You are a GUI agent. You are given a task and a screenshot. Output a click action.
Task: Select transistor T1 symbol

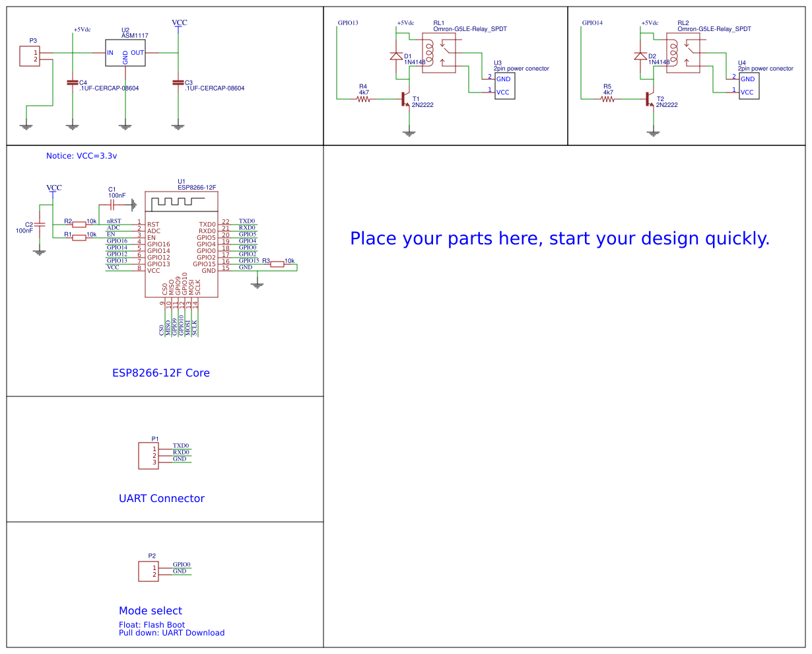(405, 99)
